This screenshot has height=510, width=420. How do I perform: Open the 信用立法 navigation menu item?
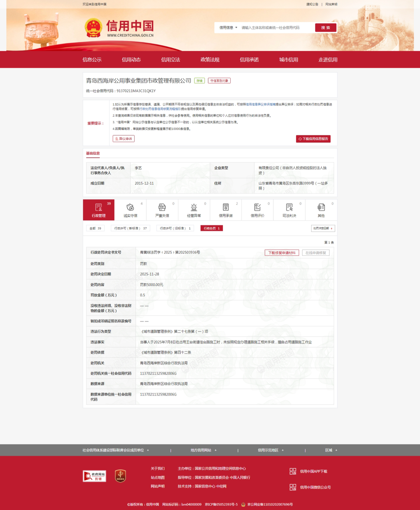point(170,60)
